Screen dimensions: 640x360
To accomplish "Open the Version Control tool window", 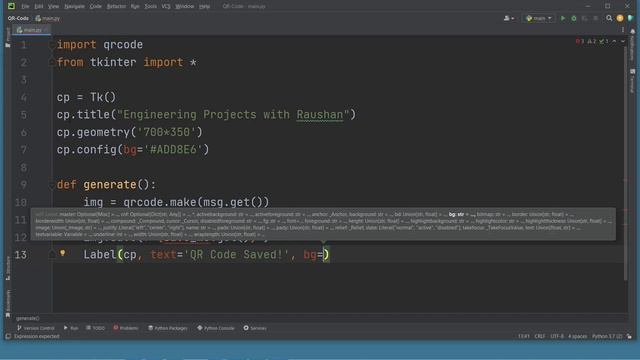I will 36,328.
